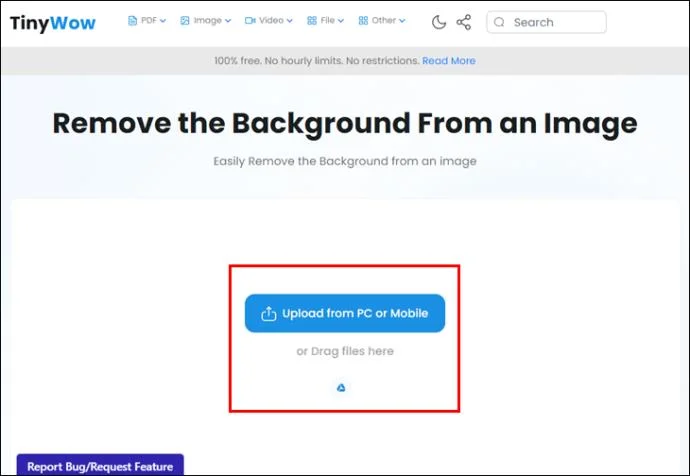Expand the PDF dropdown chevron

coord(163,21)
